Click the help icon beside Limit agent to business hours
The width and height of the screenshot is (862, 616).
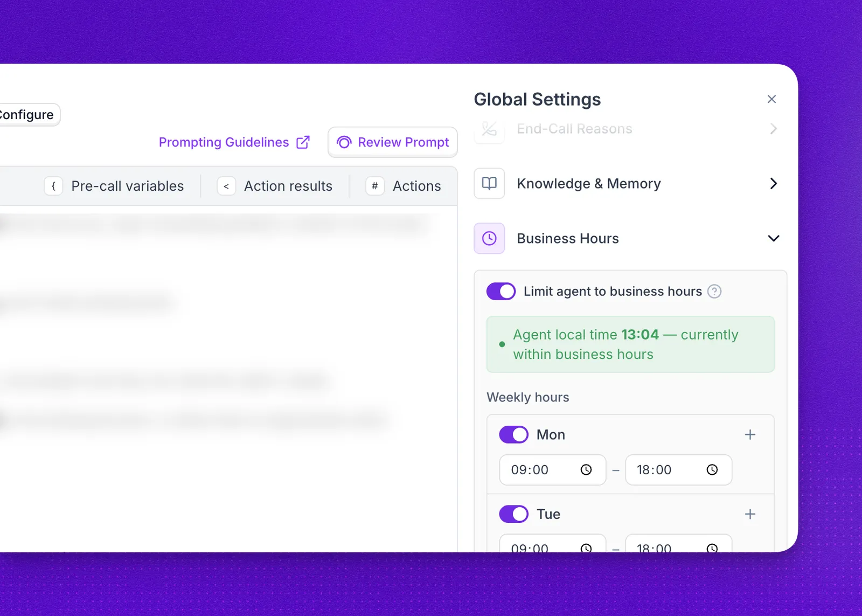[x=714, y=292]
